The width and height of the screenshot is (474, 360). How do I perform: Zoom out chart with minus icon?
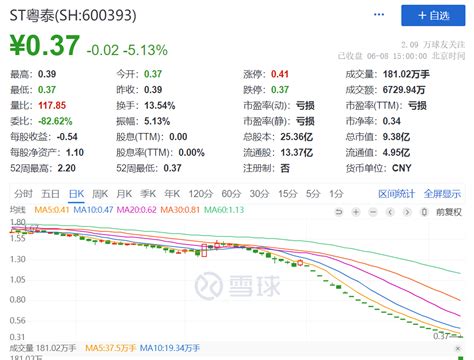pos(373,212)
